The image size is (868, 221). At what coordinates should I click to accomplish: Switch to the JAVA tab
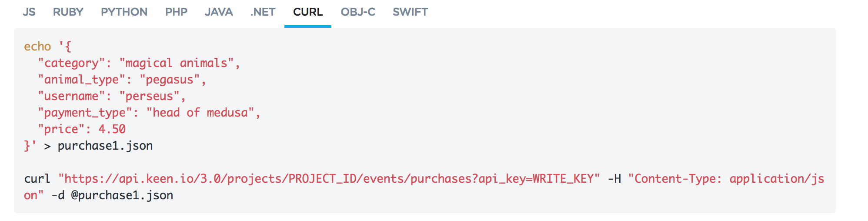tap(219, 12)
